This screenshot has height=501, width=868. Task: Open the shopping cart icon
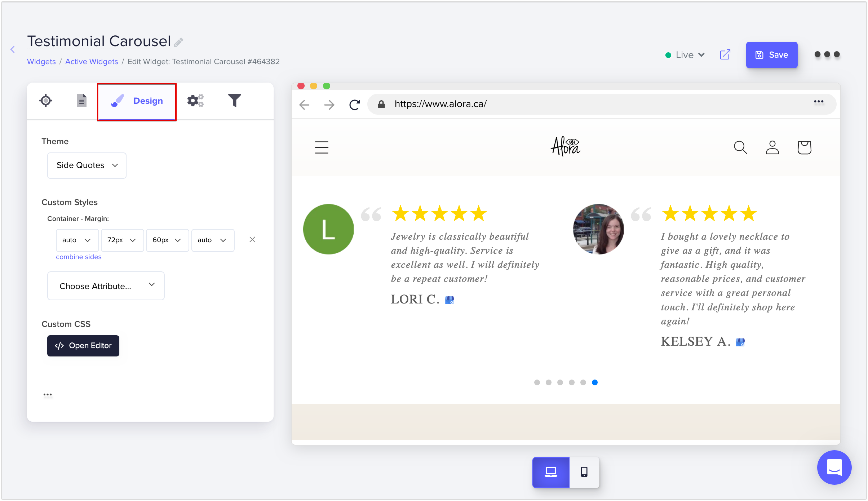(805, 147)
